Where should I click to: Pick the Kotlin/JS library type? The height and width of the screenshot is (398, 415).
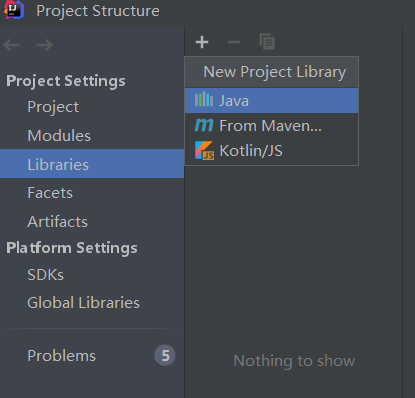272,151
